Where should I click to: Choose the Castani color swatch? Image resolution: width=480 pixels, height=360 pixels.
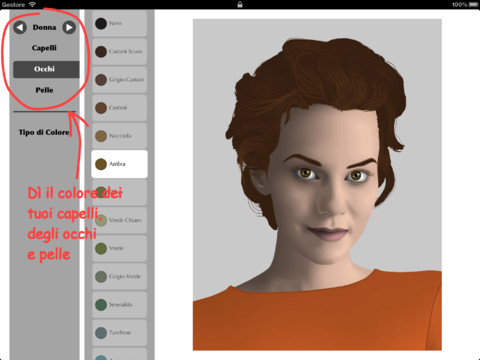(x=119, y=108)
